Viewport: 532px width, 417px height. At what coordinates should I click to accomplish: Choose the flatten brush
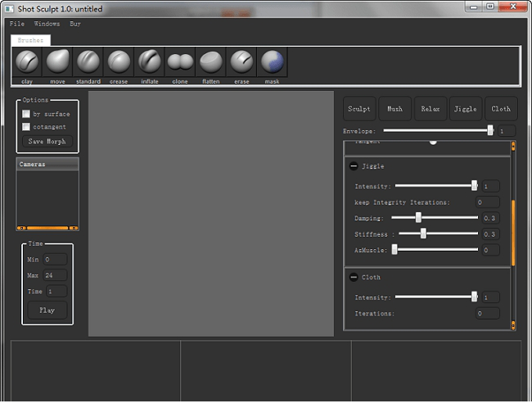click(210, 62)
